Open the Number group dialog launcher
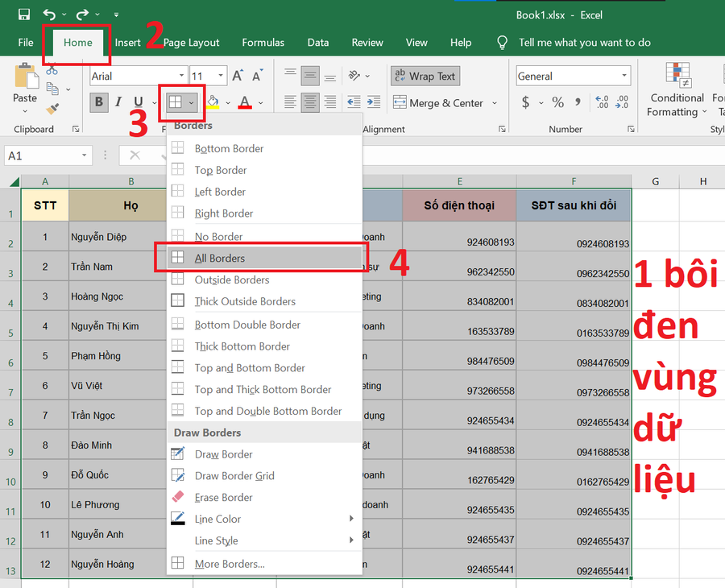The height and width of the screenshot is (588, 725). (631, 130)
